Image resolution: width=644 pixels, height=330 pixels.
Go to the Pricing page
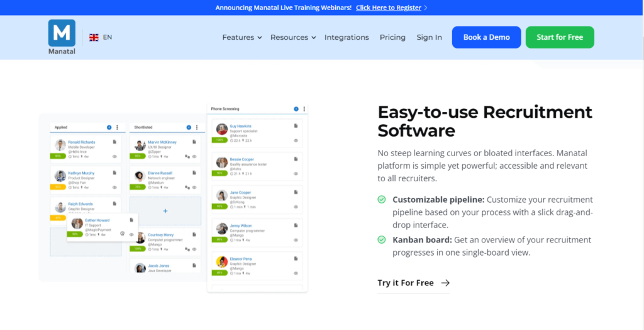click(x=392, y=37)
